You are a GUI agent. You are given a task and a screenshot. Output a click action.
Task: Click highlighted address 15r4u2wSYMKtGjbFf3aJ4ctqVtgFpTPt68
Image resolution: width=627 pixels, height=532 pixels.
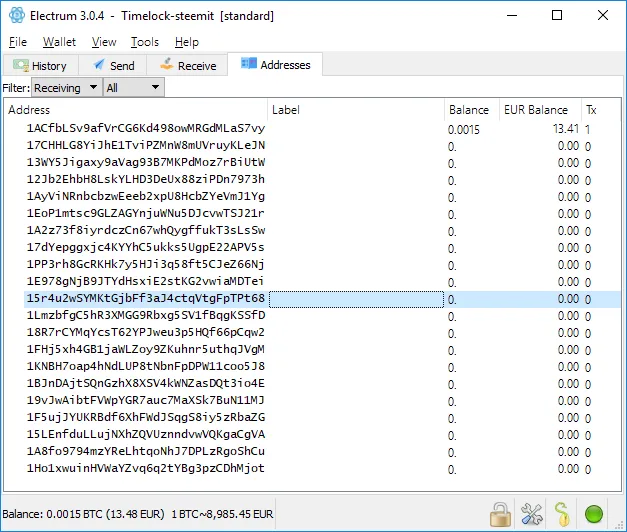146,298
